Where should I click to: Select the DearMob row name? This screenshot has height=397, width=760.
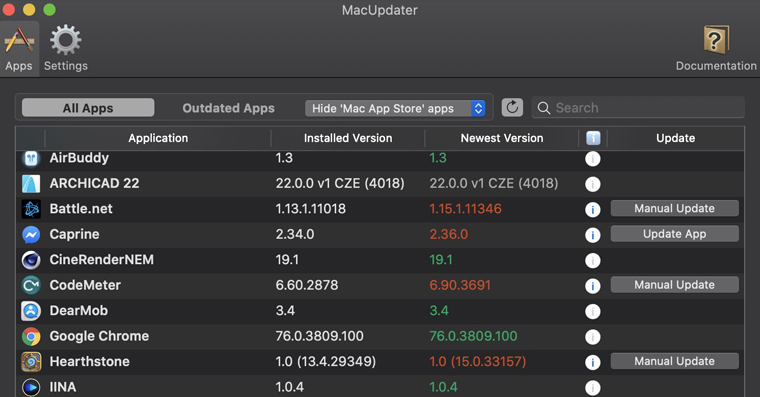[x=79, y=311]
